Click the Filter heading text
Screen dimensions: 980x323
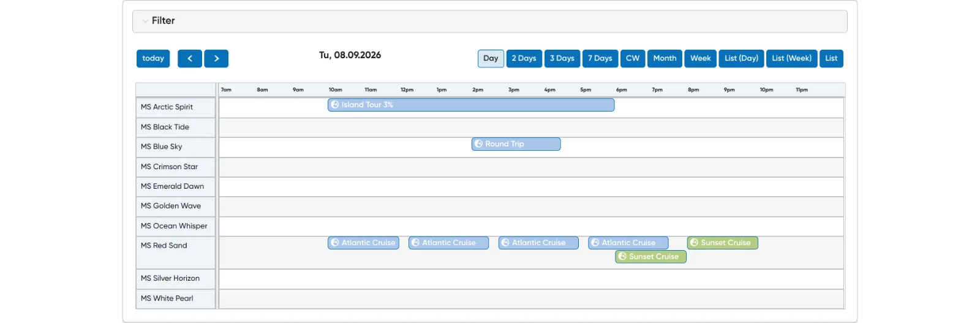(x=163, y=21)
